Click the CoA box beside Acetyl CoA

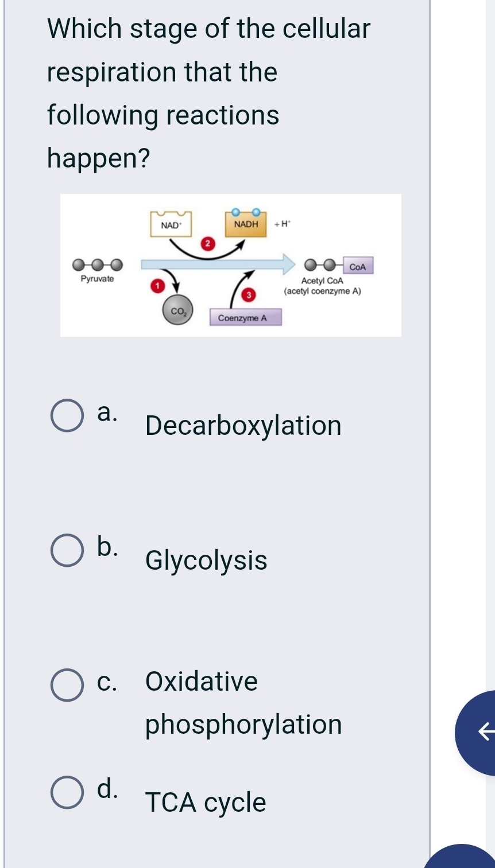(357, 267)
